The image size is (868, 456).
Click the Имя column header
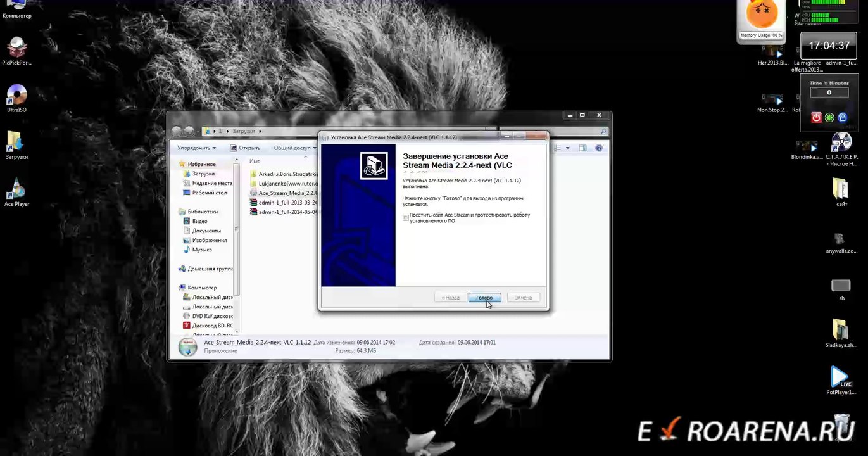coord(255,161)
